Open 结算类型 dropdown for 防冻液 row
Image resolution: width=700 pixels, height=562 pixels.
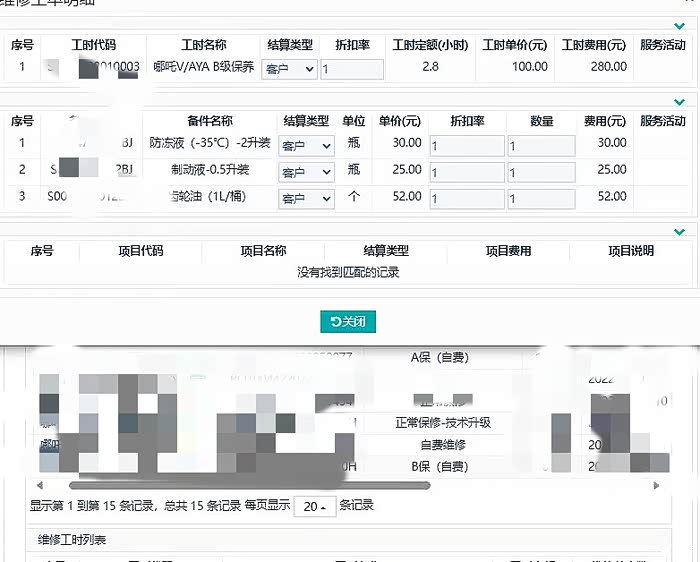coord(306,146)
